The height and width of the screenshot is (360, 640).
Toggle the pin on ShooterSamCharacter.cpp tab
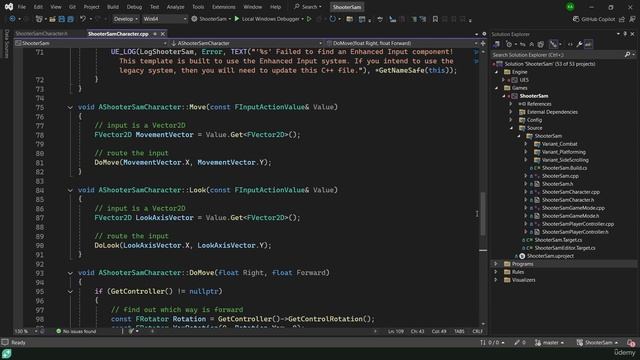[x=155, y=34]
